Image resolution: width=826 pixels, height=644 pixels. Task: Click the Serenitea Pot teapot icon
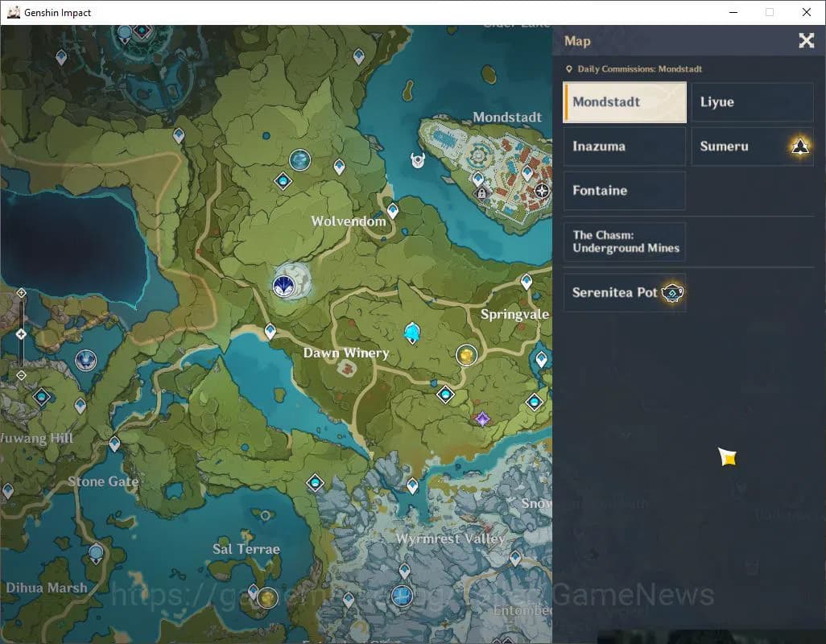pyautogui.click(x=671, y=293)
